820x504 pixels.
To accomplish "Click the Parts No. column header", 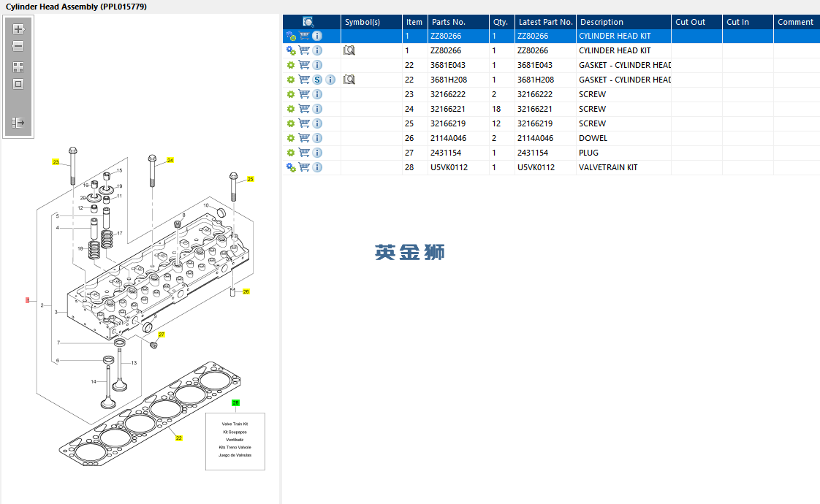I will [x=458, y=22].
